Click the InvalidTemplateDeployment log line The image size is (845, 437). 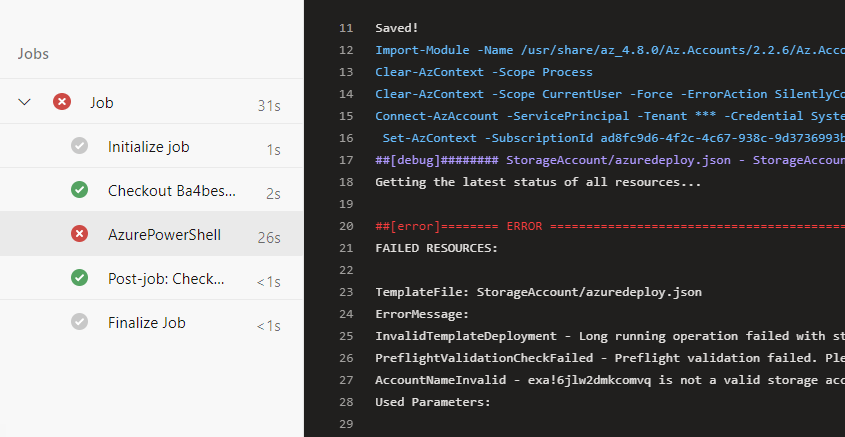(610, 336)
